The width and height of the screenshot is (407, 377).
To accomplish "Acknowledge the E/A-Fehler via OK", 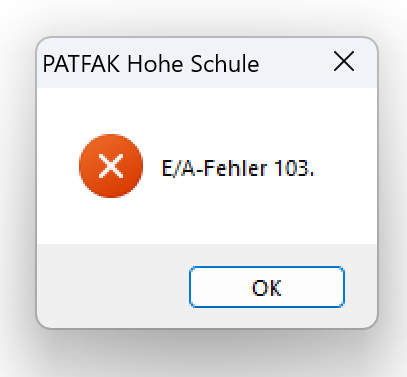I will click(267, 287).
